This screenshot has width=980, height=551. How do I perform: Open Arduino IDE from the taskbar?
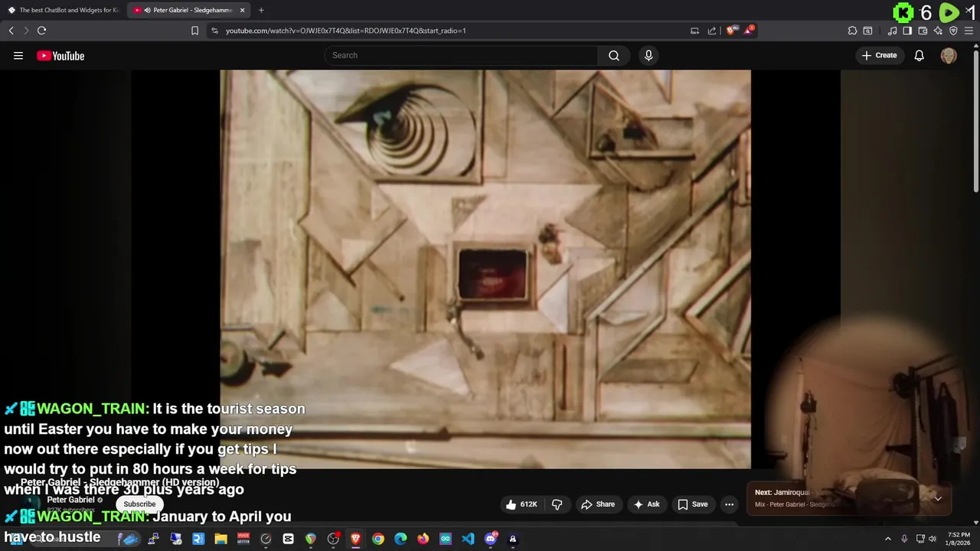(x=446, y=539)
